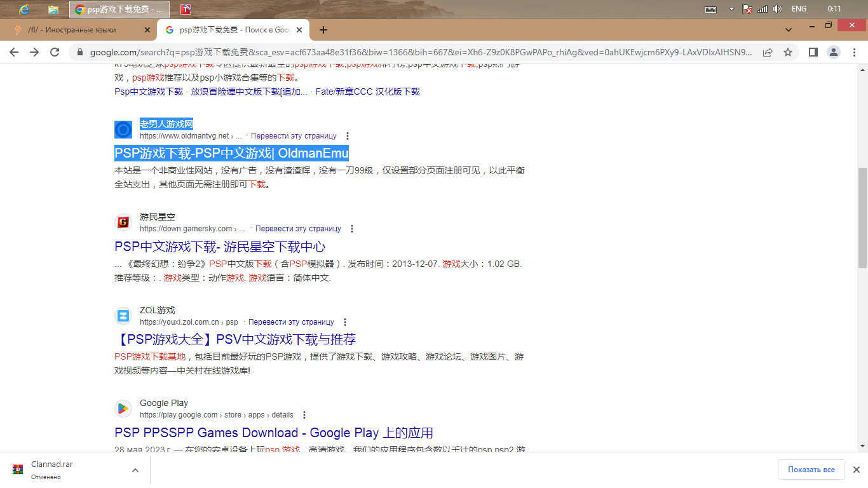Open the Fate/新章CCC 汉化版下载 sitelink

368,91
